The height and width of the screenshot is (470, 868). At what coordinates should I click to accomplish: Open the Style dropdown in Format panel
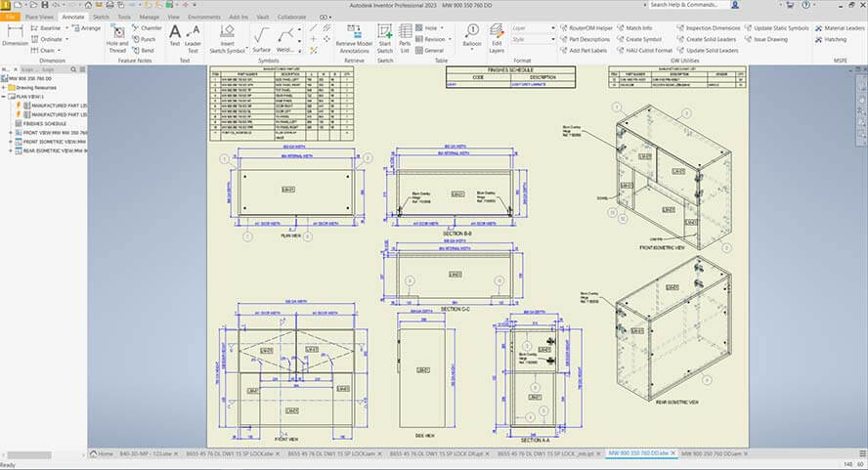click(535, 39)
